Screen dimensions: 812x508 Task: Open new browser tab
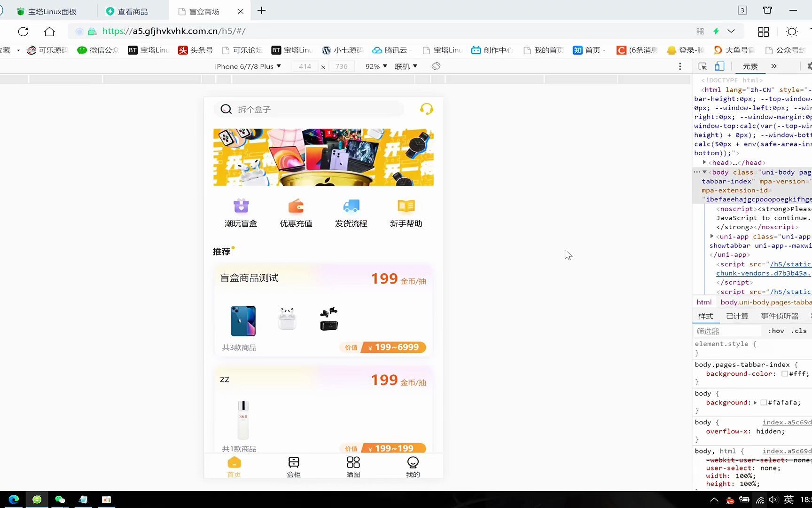(x=262, y=11)
